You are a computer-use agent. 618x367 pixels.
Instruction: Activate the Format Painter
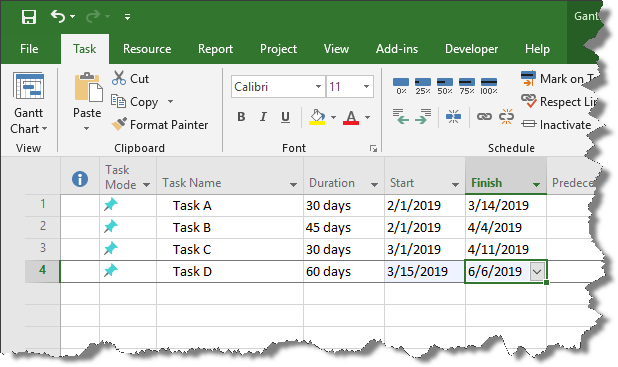tap(160, 125)
